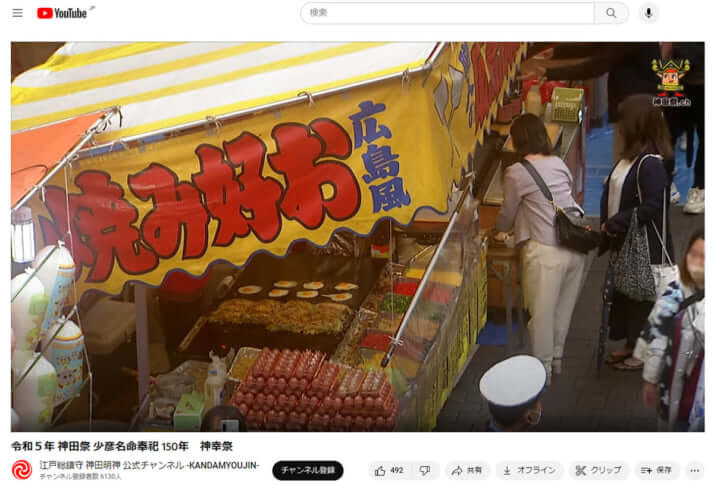Download the video with オフライン button
714x486 pixels.
[x=530, y=470]
